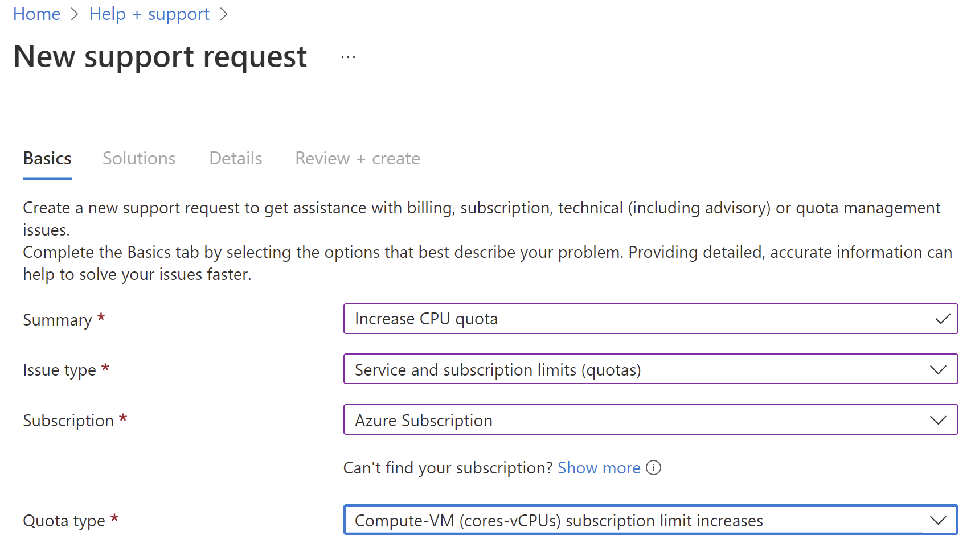This screenshot has height=560, width=975.
Task: Click the info icon beside Show more
Action: [654, 468]
